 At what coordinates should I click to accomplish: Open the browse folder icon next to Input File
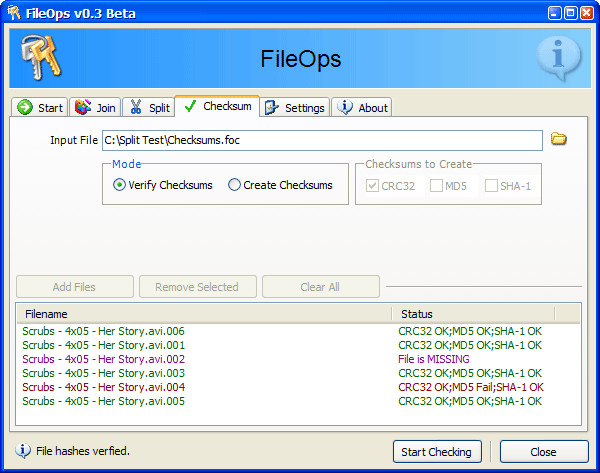(x=559, y=139)
